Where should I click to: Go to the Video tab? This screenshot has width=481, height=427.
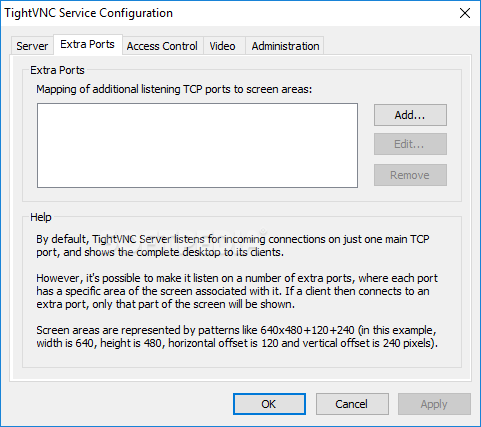[x=222, y=46]
